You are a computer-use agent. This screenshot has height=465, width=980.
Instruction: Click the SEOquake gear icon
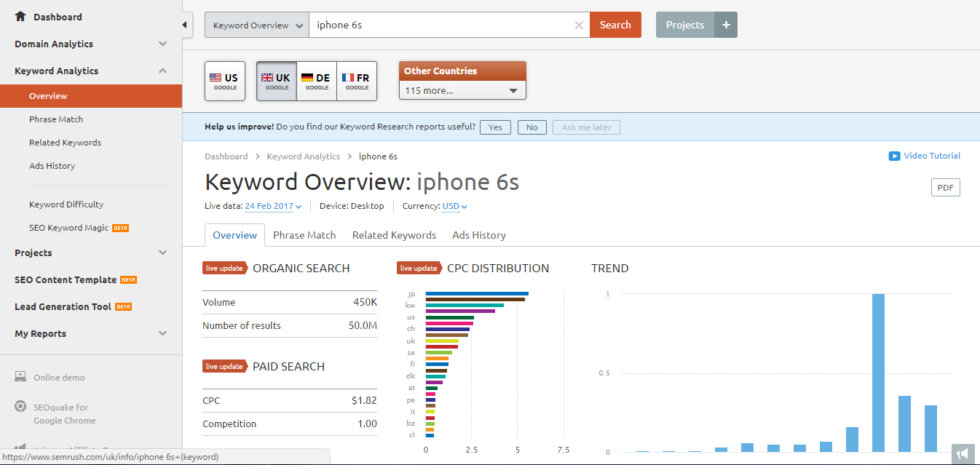[x=21, y=407]
